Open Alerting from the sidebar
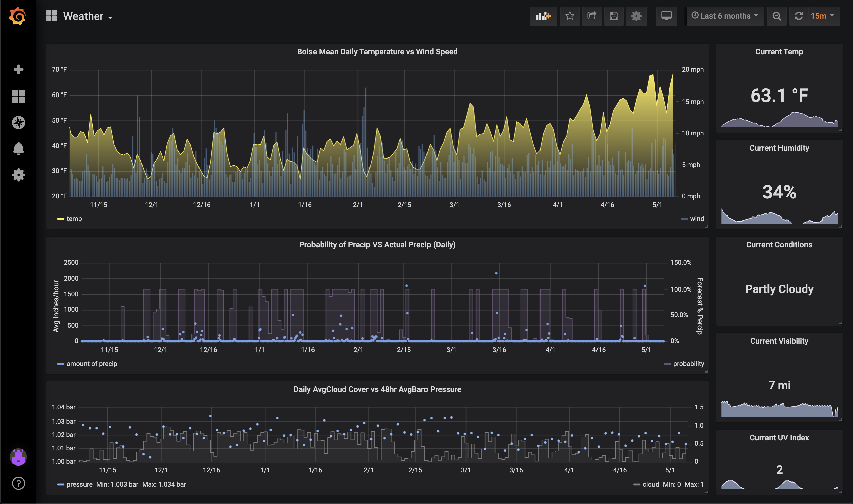 tap(19, 148)
